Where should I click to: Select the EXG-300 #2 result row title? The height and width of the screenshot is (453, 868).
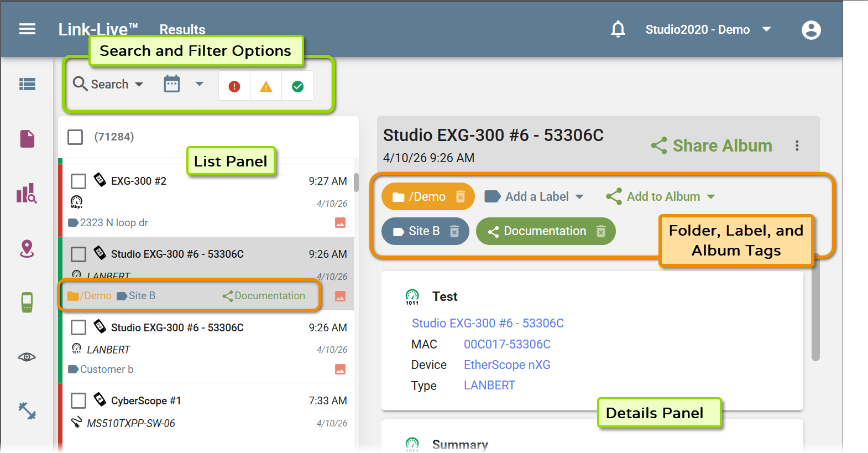click(x=139, y=181)
